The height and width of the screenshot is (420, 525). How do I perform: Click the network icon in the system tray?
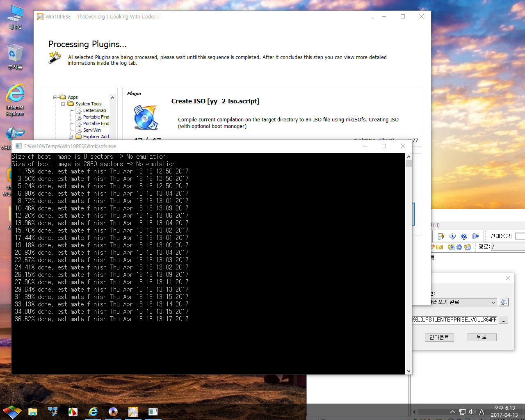tap(463, 412)
